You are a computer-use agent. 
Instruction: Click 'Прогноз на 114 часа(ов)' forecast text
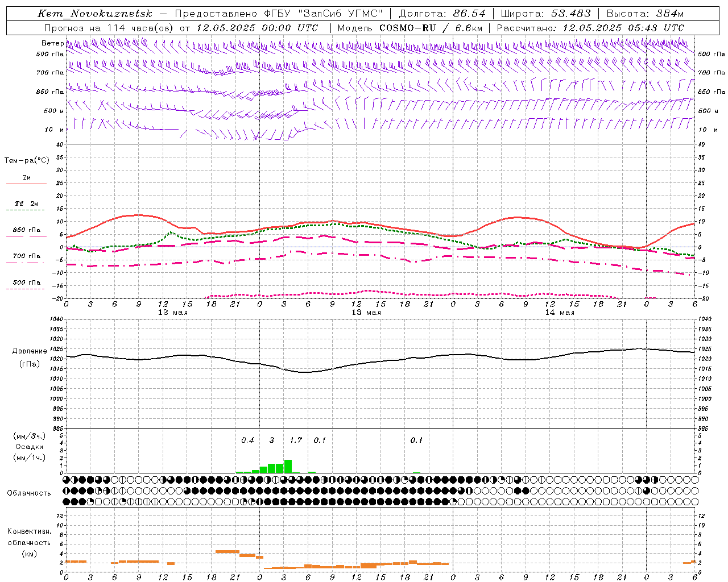(110, 28)
